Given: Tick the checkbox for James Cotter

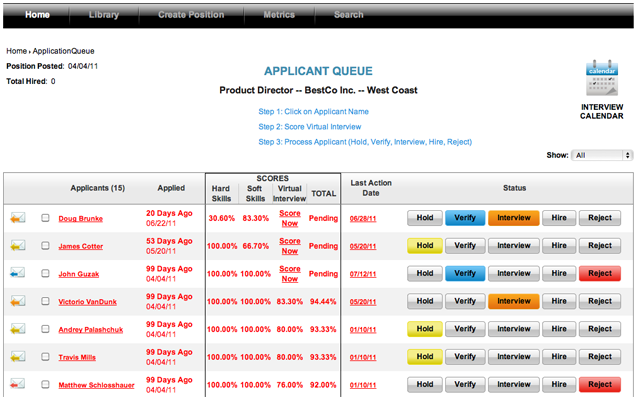Looking at the screenshot, I should pyautogui.click(x=45, y=246).
